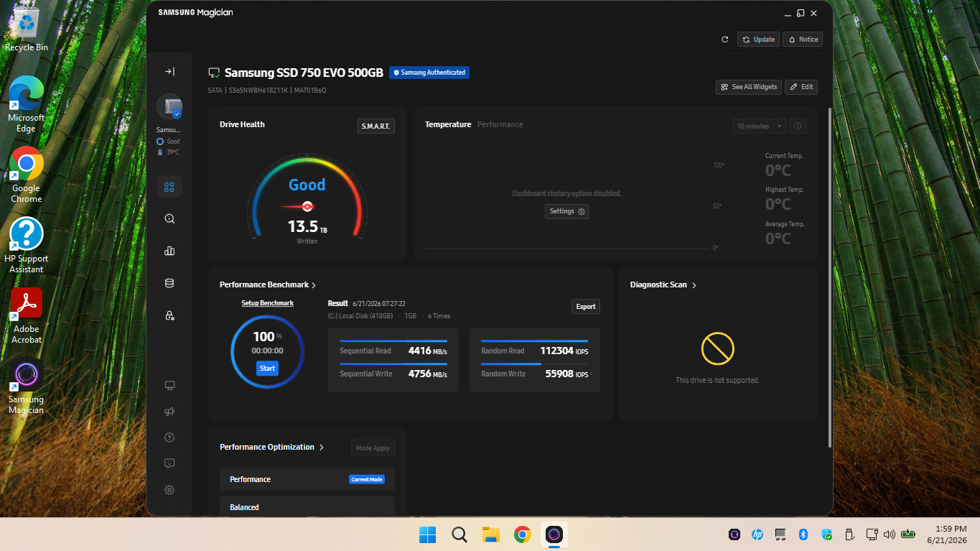Open the database cylinder icon in sidebar

coord(169,283)
